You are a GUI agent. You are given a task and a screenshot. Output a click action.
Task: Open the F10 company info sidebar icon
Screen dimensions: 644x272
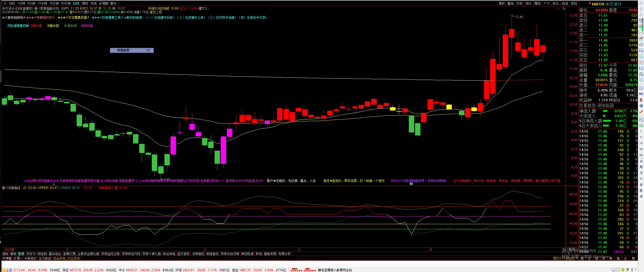(641, 51)
